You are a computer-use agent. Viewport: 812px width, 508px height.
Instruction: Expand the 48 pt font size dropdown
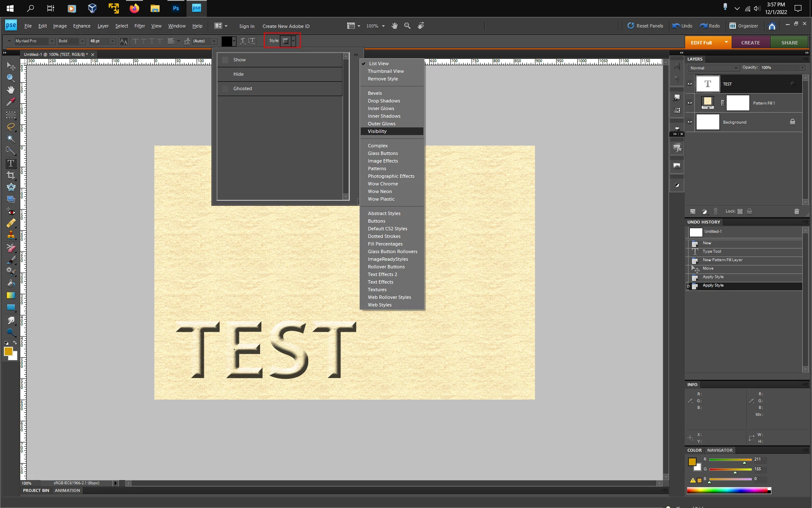pyautogui.click(x=112, y=41)
